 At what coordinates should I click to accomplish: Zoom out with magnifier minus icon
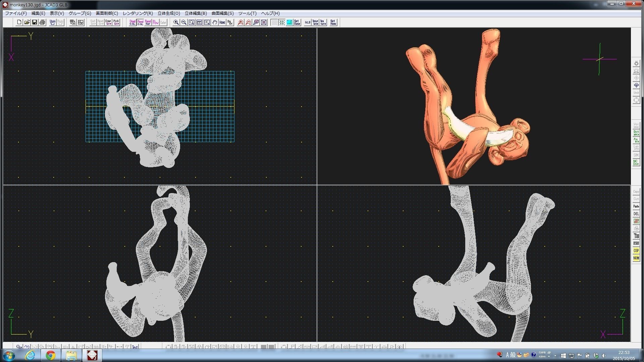(x=184, y=22)
